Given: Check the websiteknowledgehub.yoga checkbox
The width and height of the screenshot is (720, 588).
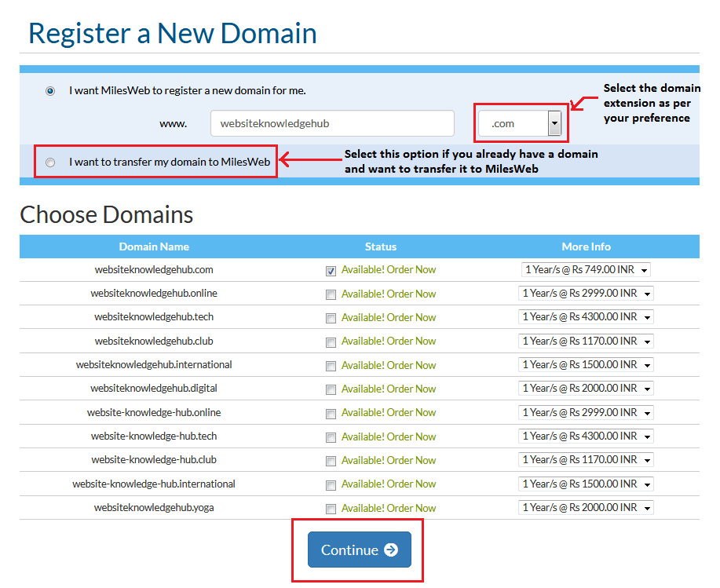Looking at the screenshot, I should tap(331, 509).
